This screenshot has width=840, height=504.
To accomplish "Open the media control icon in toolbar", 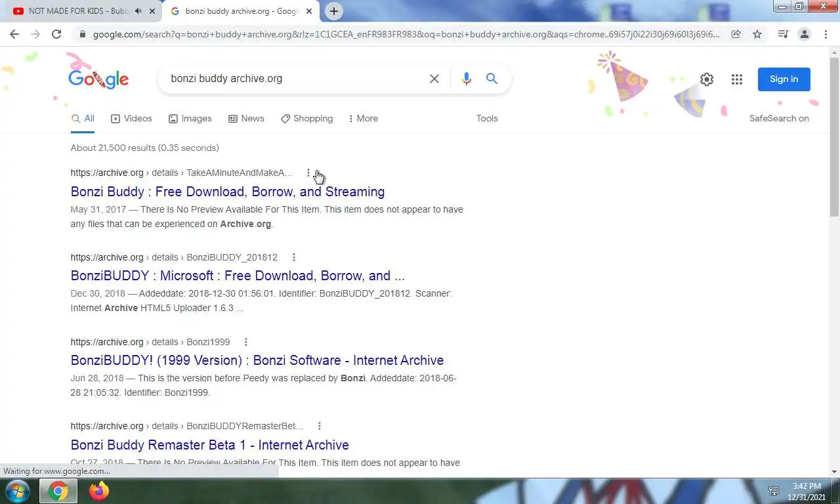I will coord(783,34).
